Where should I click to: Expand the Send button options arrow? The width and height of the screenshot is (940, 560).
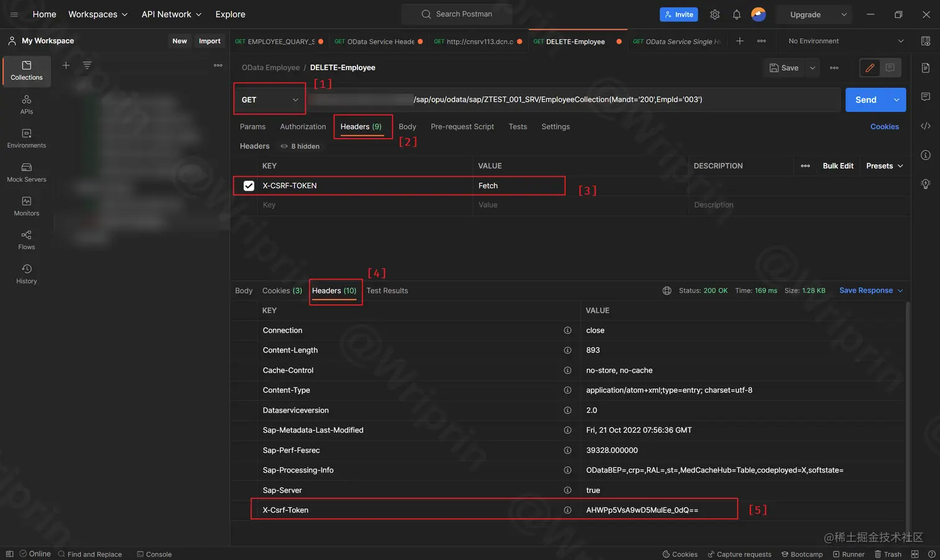tap(896, 99)
